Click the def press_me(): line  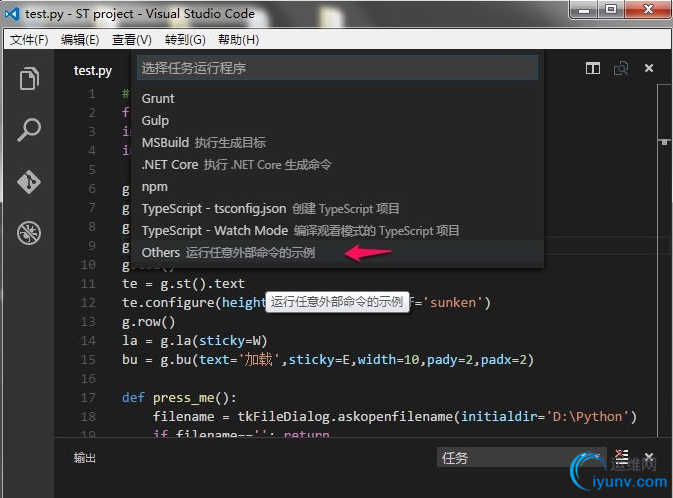pos(179,398)
